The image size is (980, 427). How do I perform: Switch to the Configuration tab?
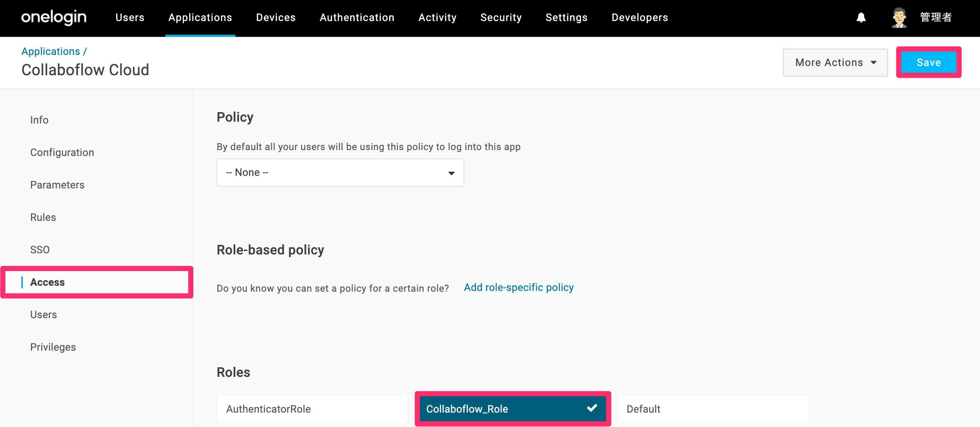click(62, 152)
